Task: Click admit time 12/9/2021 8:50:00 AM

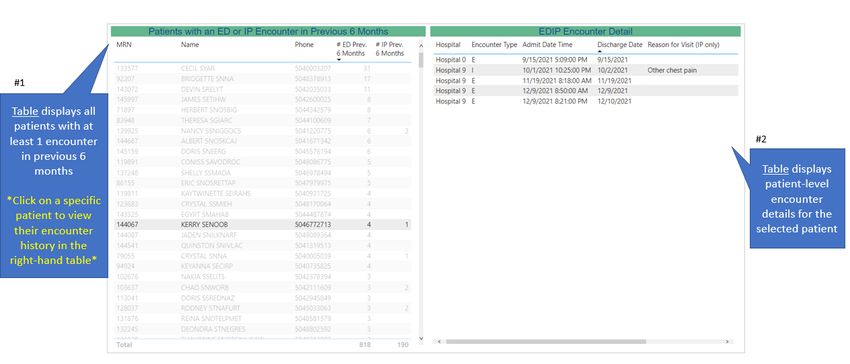Action: pos(555,91)
